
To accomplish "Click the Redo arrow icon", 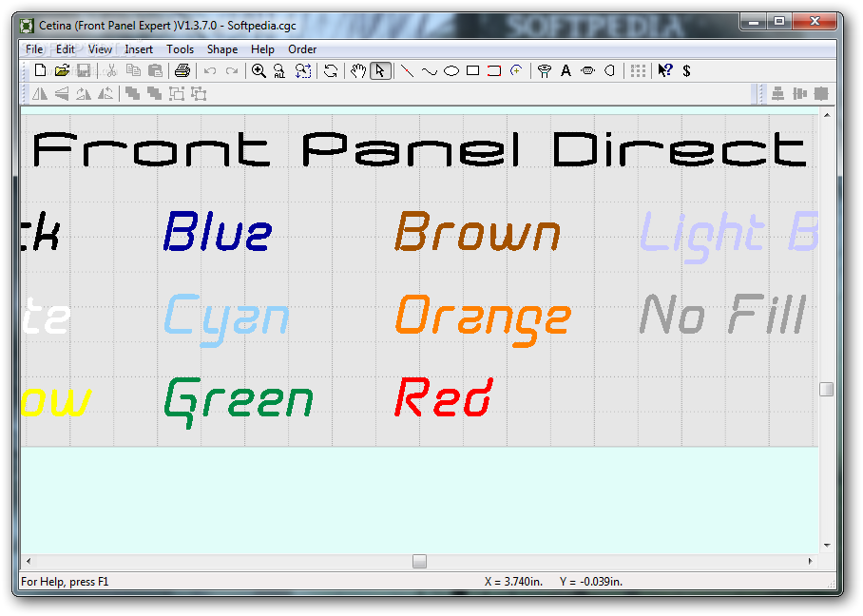I will [x=232, y=70].
